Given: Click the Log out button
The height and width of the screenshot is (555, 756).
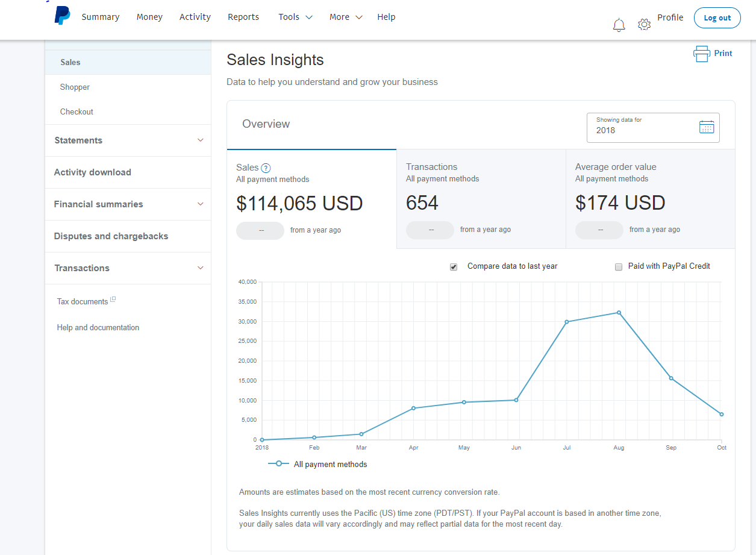Looking at the screenshot, I should tap(717, 17).
